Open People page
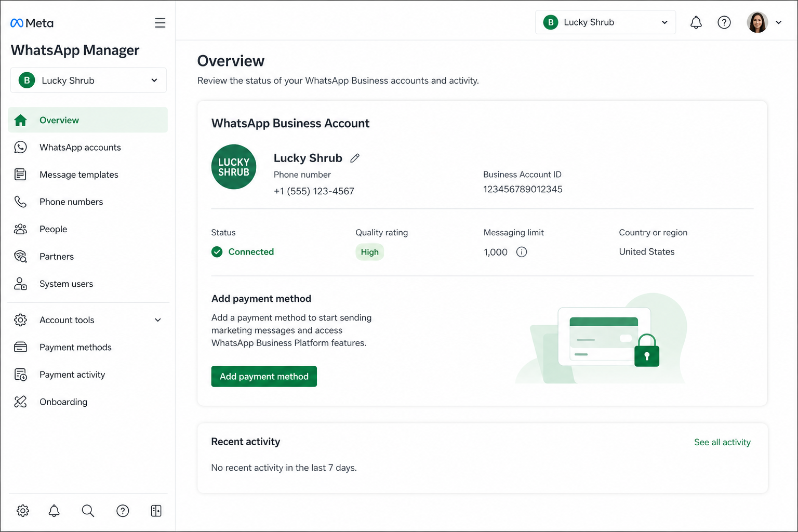 click(88, 229)
